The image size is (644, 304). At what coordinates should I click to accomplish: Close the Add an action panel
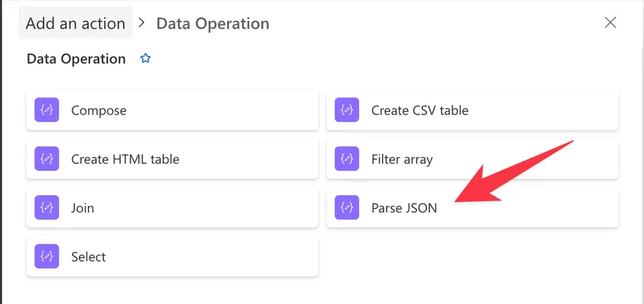(610, 22)
